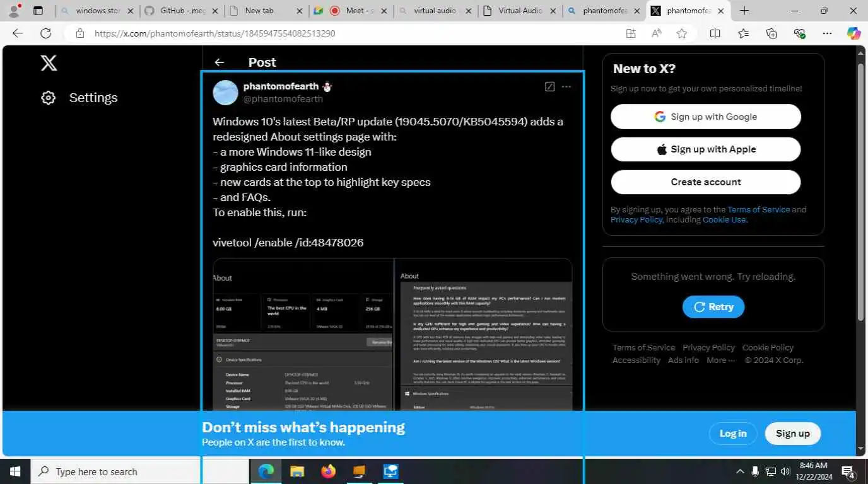This screenshot has height=484, width=868.
Task: Close the GitHub tab
Action: (214, 11)
